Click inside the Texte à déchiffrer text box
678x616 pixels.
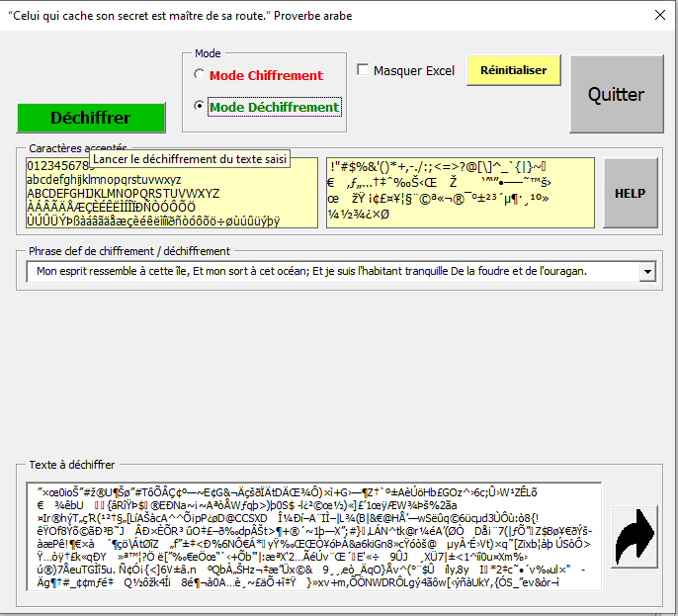click(x=311, y=536)
